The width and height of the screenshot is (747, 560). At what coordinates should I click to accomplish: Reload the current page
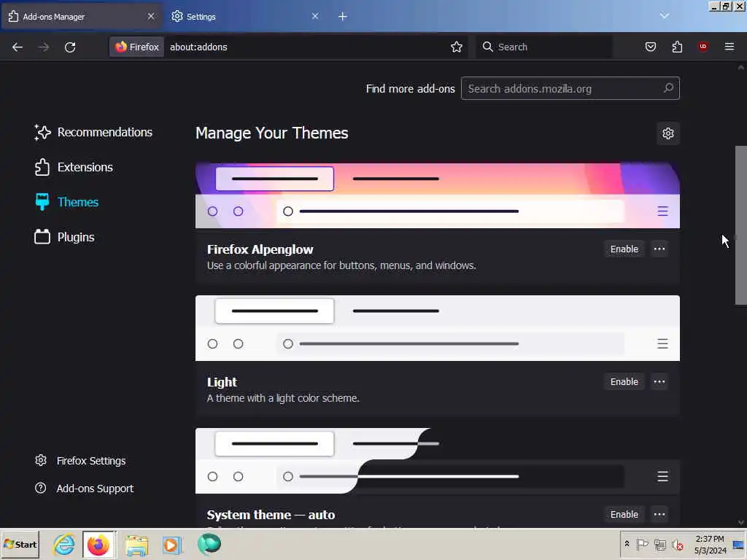(x=70, y=47)
